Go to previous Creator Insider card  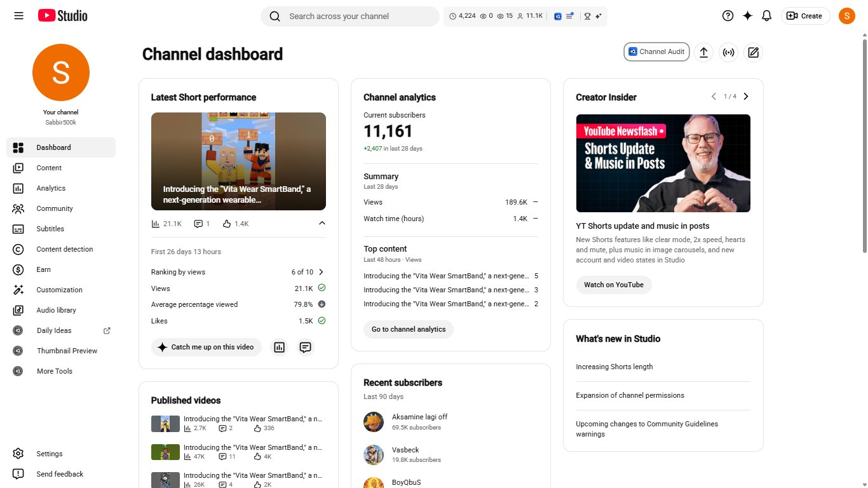click(714, 97)
